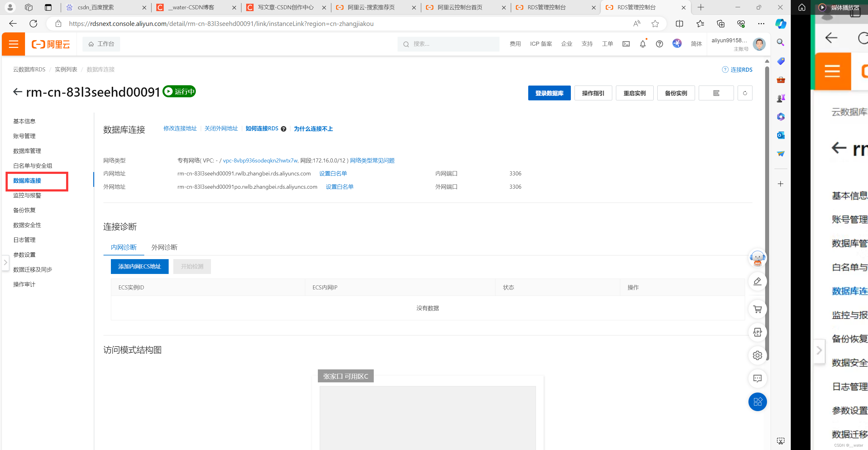Click 为什么连接不上 link
The image size is (868, 450).
313,129
